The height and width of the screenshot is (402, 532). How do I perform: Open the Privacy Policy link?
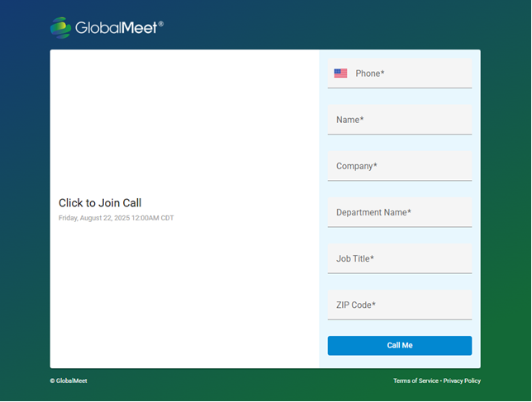[462, 381]
